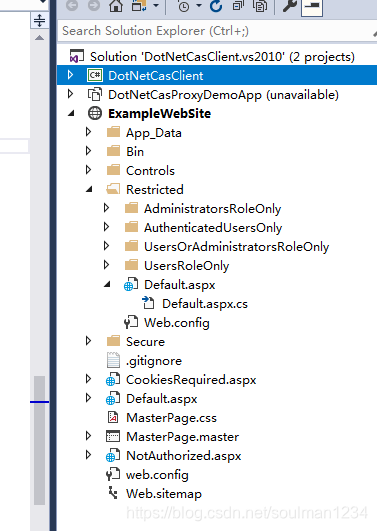
Task: Click the AuthenticatedUsersOnly folder icon
Action: coord(131,227)
